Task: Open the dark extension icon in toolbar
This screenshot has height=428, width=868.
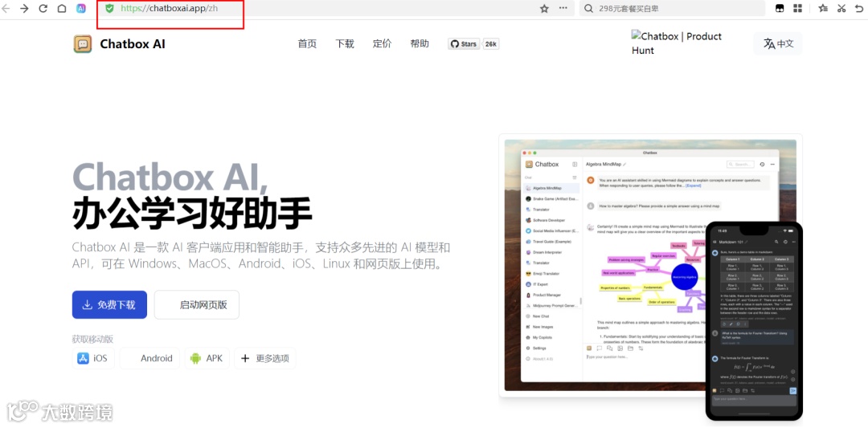Action: click(780, 8)
